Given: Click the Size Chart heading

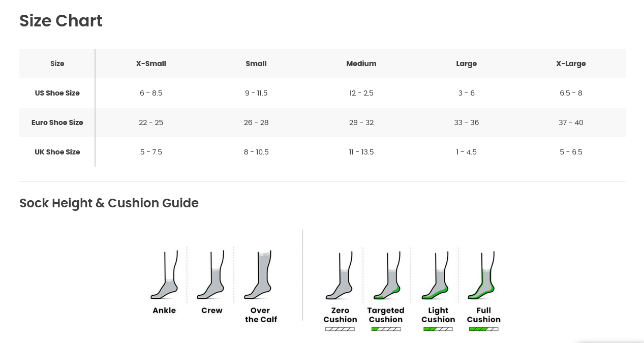Looking at the screenshot, I should [x=61, y=21].
